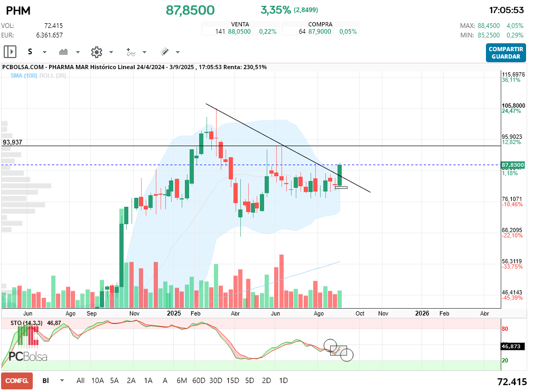Click the VENTA price 88,0500
This screenshot has height=392, width=534.
pyautogui.click(x=239, y=32)
